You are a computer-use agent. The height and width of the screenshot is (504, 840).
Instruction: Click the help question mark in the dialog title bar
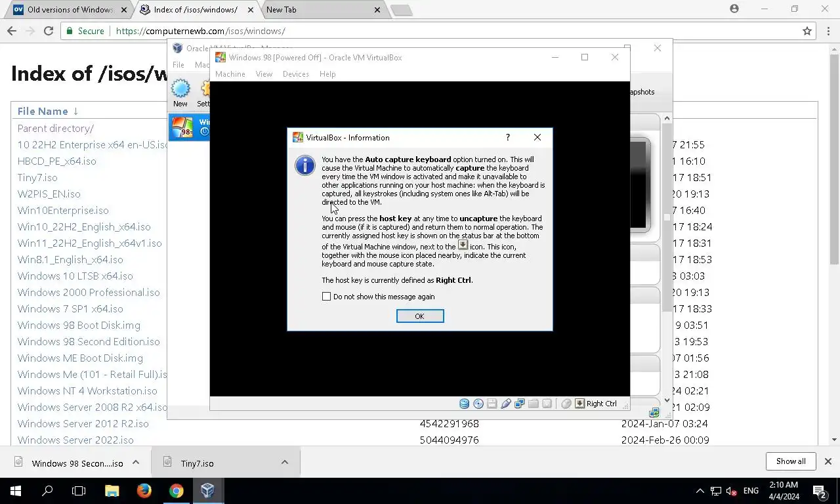pos(507,137)
